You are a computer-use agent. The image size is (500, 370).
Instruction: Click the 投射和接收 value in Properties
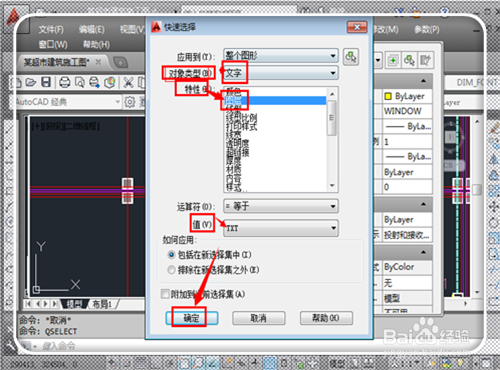[407, 235]
